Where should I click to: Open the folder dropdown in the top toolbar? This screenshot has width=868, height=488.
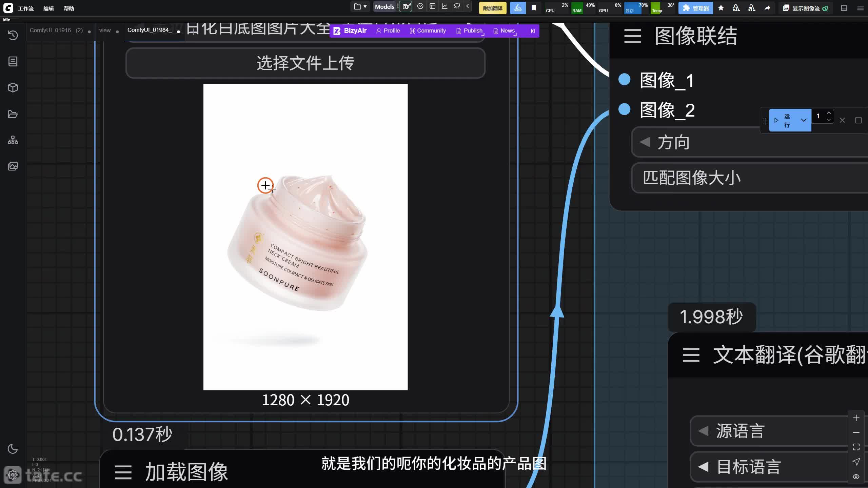pos(360,6)
